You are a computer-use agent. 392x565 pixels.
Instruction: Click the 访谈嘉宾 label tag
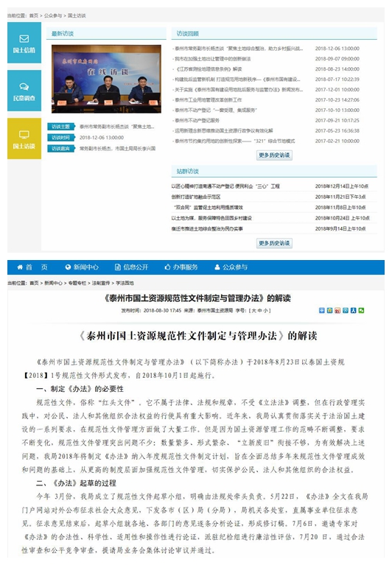[61, 148]
